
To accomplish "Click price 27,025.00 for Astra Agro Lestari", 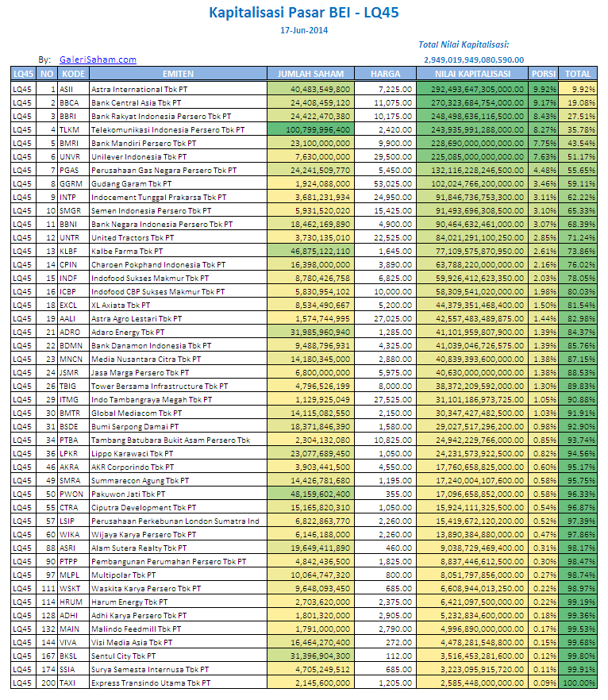I will tap(385, 319).
